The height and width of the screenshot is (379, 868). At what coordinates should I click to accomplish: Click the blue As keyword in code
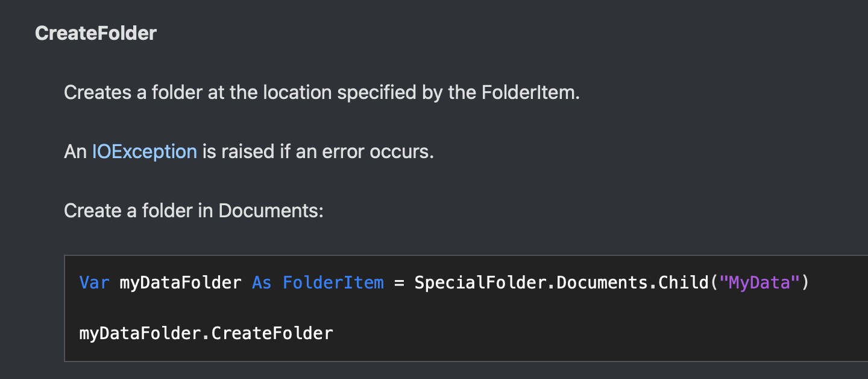coord(262,282)
